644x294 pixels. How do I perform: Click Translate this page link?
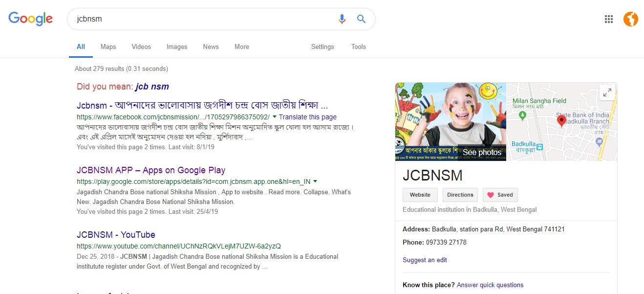click(308, 117)
